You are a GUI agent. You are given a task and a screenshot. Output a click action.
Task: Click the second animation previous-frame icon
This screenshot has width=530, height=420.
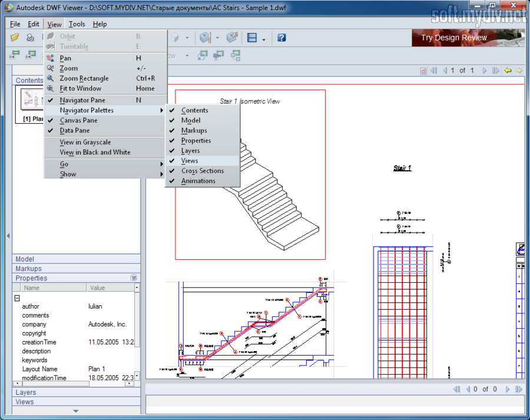[31, 55]
